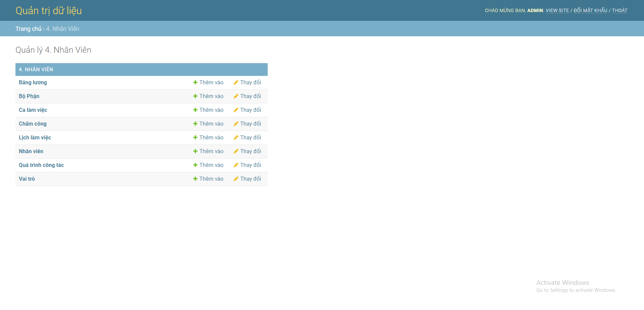The height and width of the screenshot is (310, 644).
Task: Open the Vai trò model page
Action: [27, 179]
